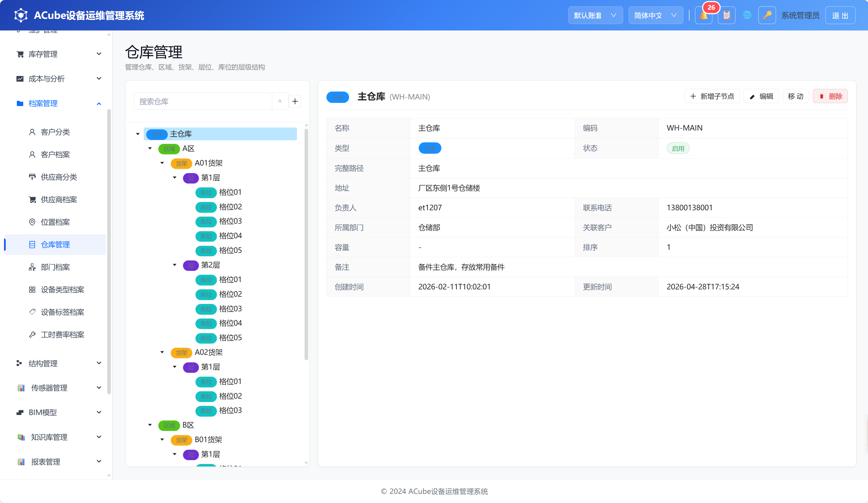Add a new warehouse with plus icon
Viewport: 868px width, 503px height.
295,101
